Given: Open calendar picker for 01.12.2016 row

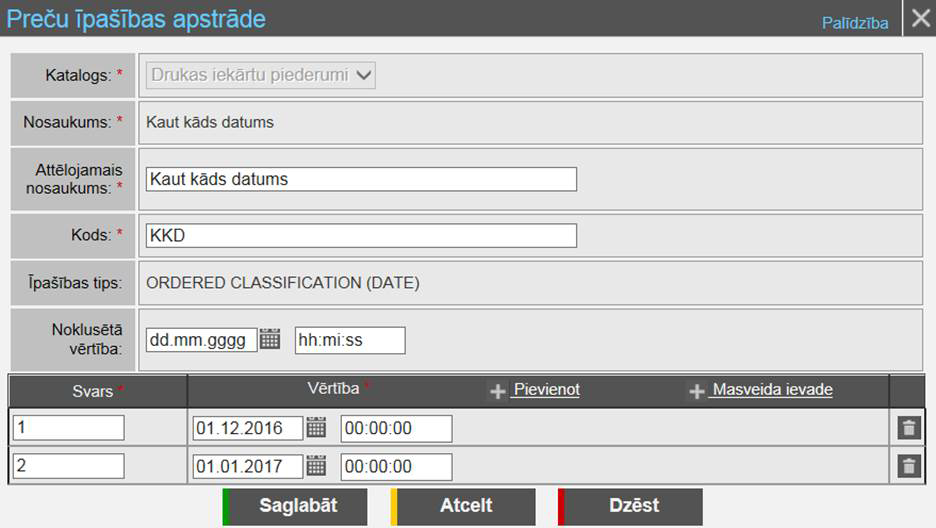Looking at the screenshot, I should pos(316,428).
